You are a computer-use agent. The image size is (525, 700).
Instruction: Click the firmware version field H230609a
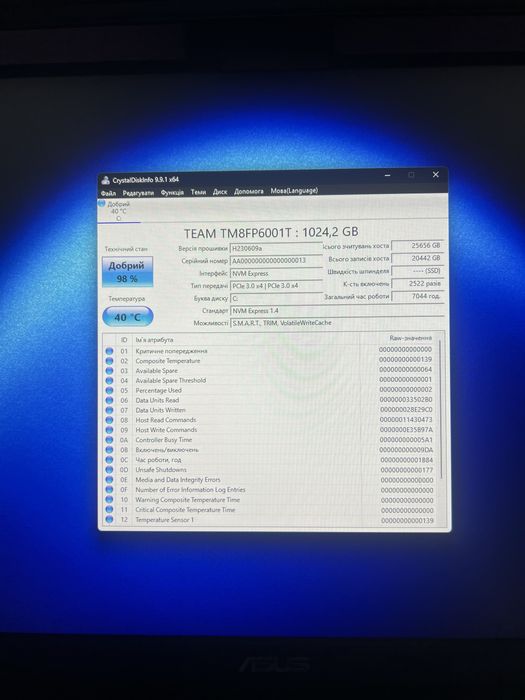[x=276, y=248]
